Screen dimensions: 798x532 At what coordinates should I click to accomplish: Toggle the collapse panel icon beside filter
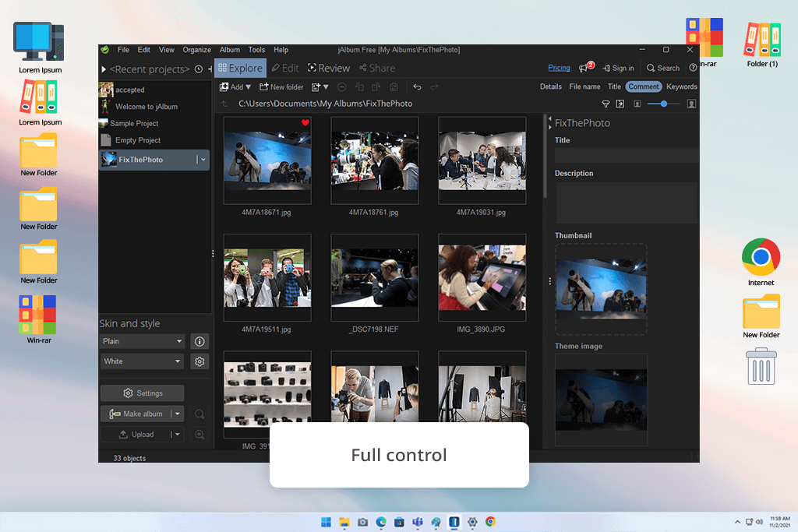tap(620, 104)
